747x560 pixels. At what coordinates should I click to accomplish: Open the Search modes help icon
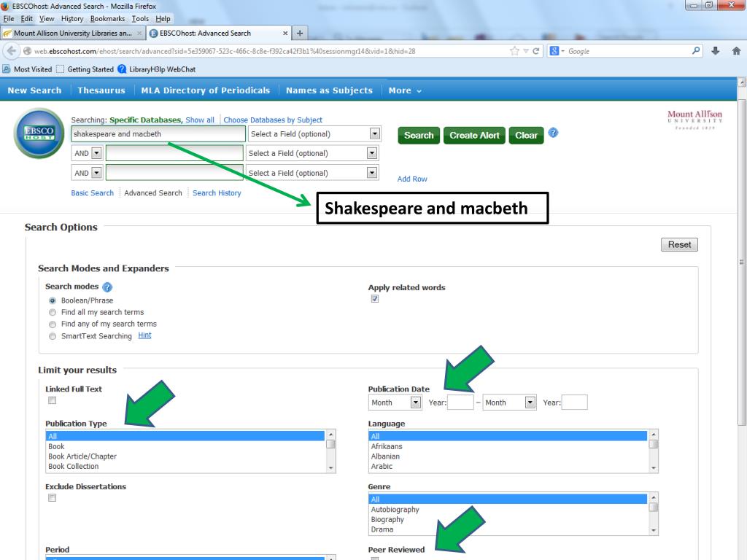(107, 287)
